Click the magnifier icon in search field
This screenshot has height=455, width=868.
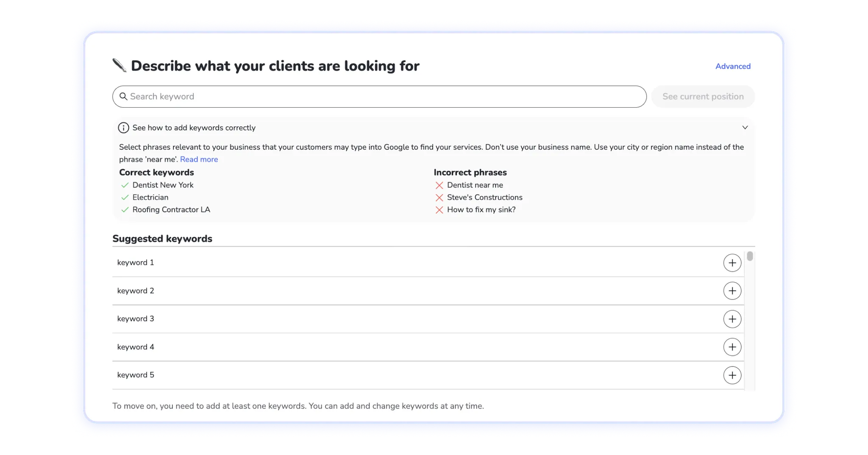coord(123,97)
